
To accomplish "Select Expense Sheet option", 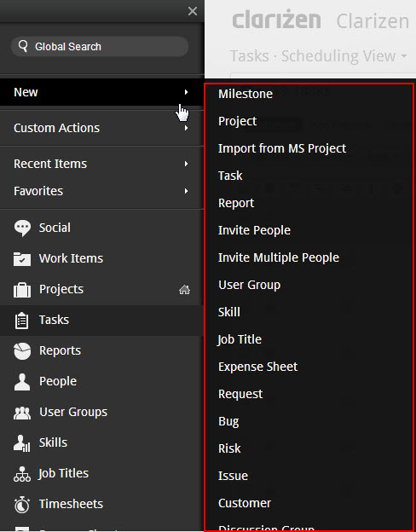I will tap(258, 367).
